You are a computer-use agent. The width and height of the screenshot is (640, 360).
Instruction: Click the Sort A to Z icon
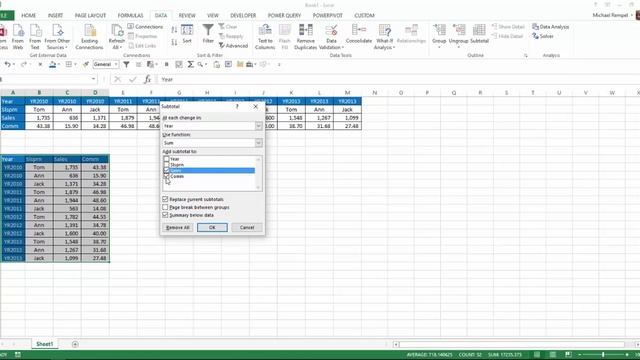pyautogui.click(x=174, y=30)
